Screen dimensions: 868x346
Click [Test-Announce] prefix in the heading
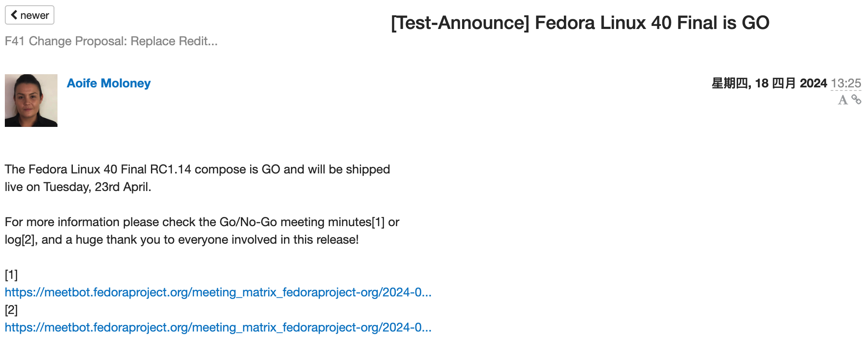[460, 22]
